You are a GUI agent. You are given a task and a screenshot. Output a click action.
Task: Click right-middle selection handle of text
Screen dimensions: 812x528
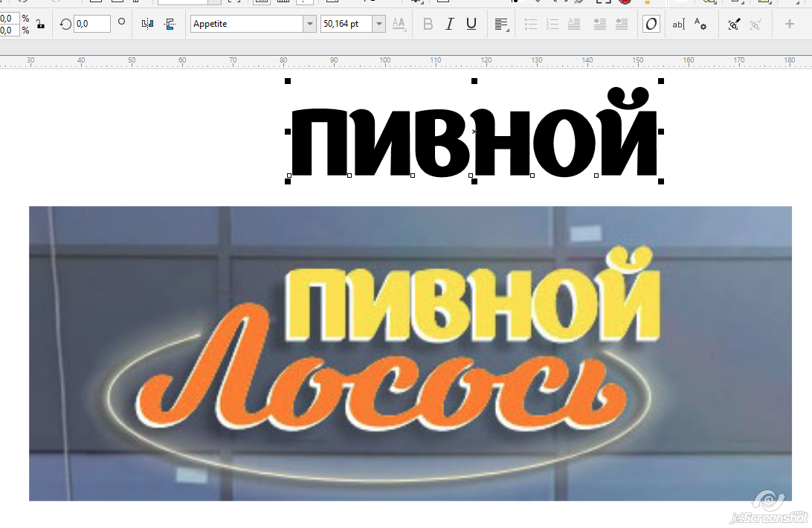(661, 132)
